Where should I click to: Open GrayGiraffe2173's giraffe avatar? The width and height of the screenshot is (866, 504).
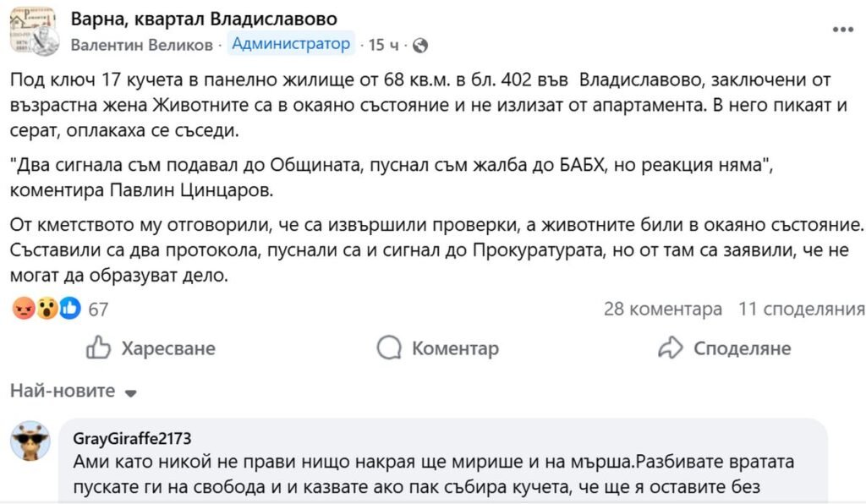(35, 441)
